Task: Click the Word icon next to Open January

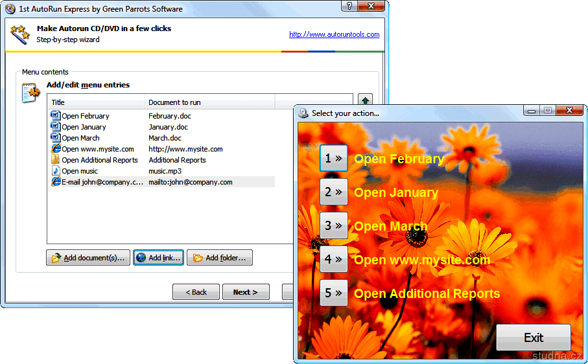Action: coord(55,127)
